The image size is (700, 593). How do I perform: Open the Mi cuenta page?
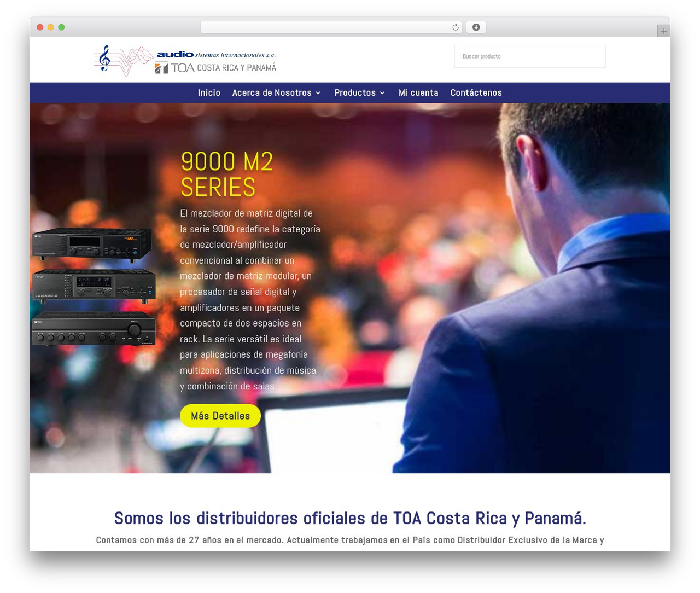(418, 93)
